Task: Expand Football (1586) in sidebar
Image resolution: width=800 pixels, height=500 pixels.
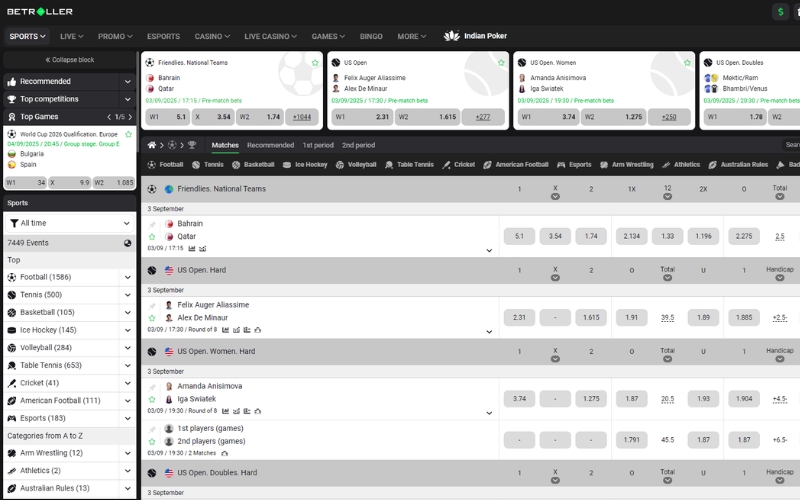Action: pos(128,277)
